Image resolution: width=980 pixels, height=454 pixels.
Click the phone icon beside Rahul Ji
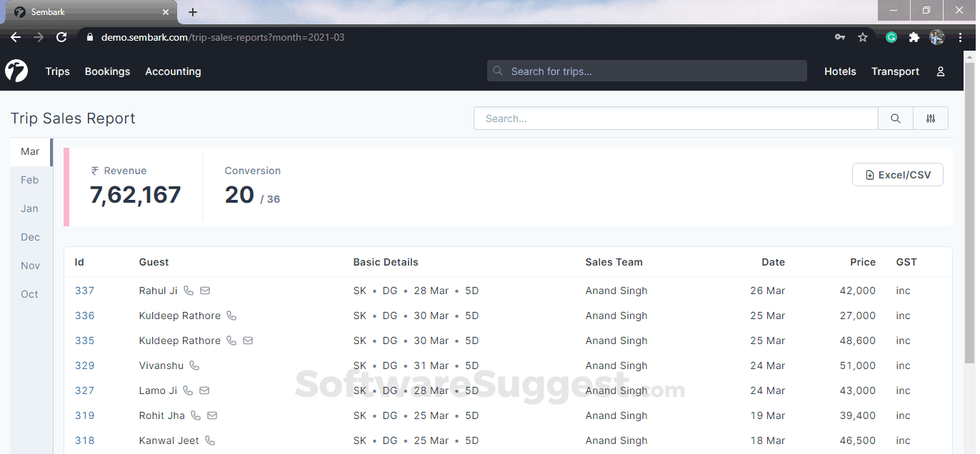click(188, 291)
